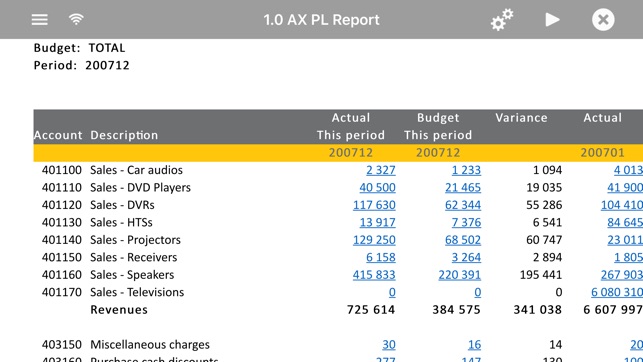Select account 403150 cell
The width and height of the screenshot is (643, 362).
point(62,344)
